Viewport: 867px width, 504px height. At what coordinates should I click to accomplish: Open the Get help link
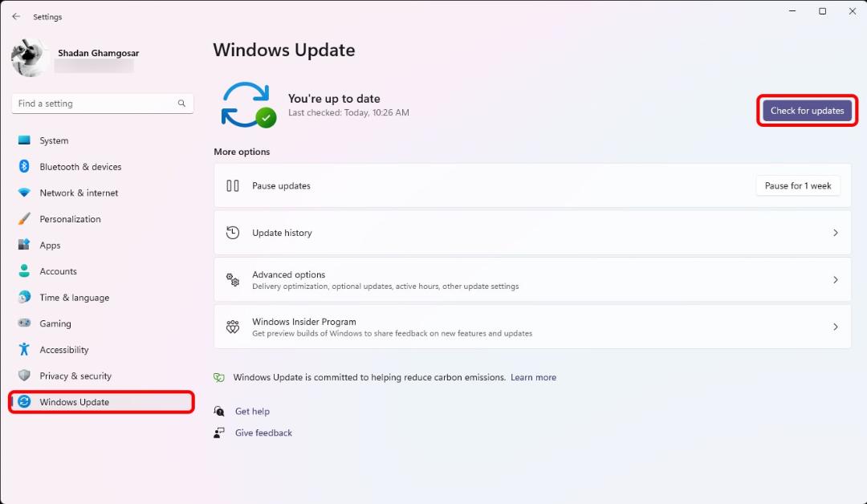252,411
